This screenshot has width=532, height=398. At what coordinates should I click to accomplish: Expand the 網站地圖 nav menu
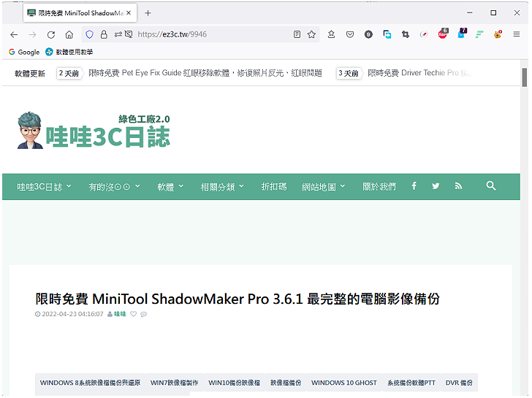point(323,187)
